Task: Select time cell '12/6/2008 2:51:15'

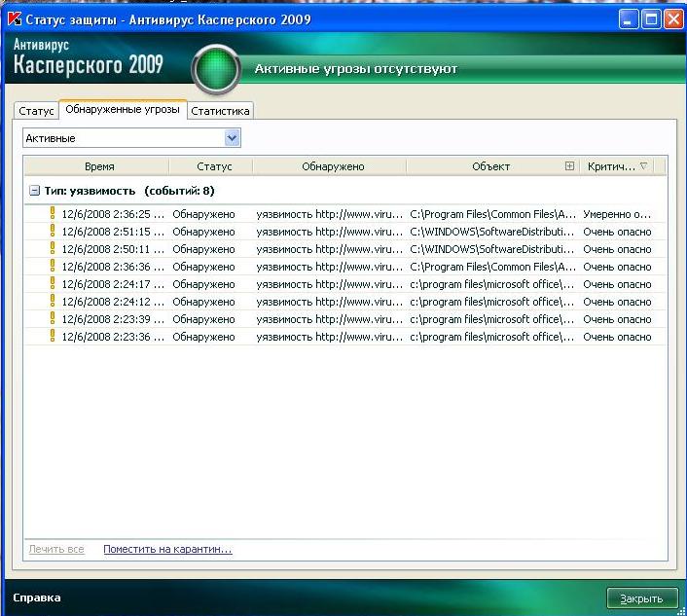Action: 113,232
